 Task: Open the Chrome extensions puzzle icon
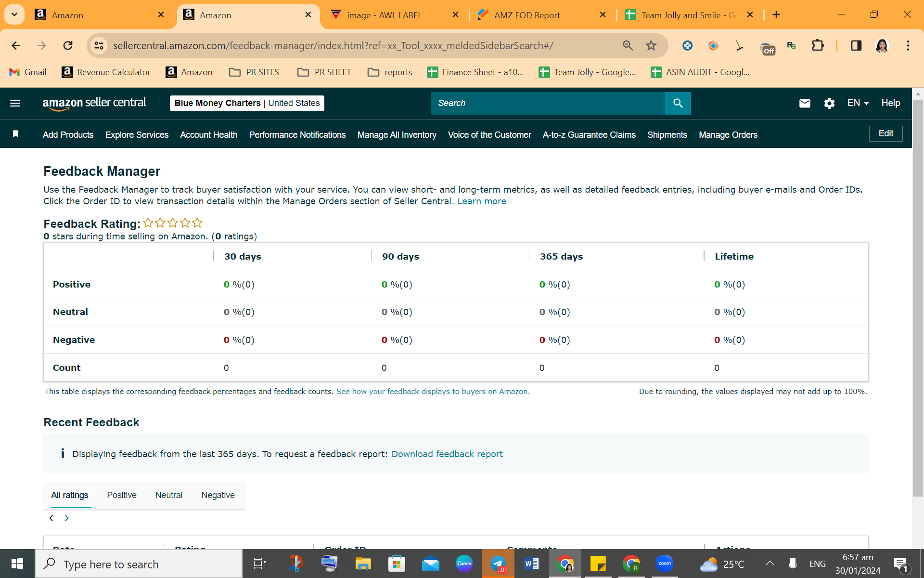pos(817,46)
